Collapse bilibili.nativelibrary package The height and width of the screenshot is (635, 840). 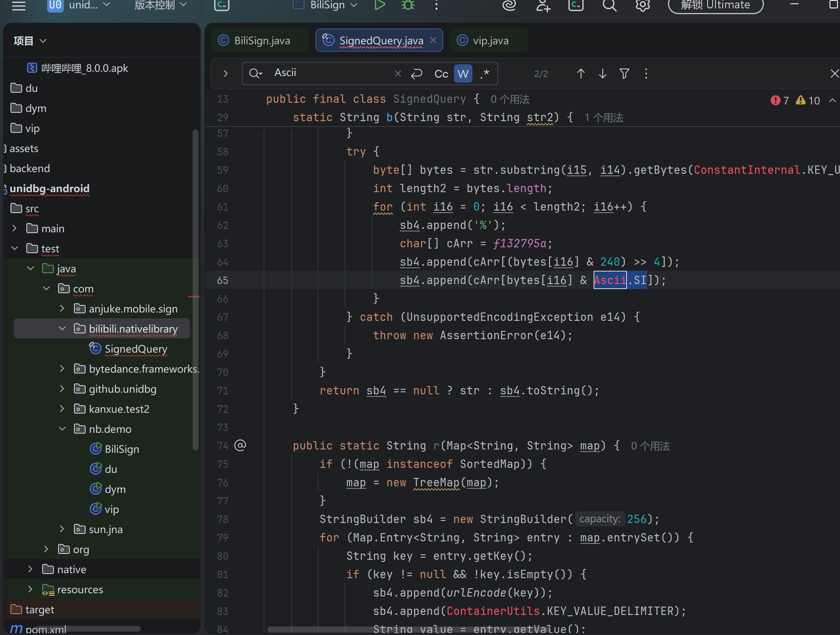pos(62,329)
